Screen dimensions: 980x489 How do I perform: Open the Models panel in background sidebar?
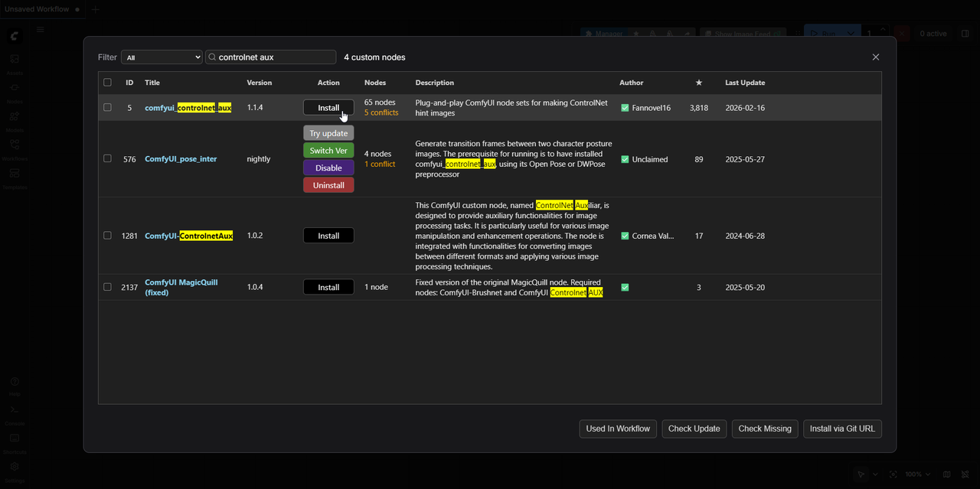15,120
